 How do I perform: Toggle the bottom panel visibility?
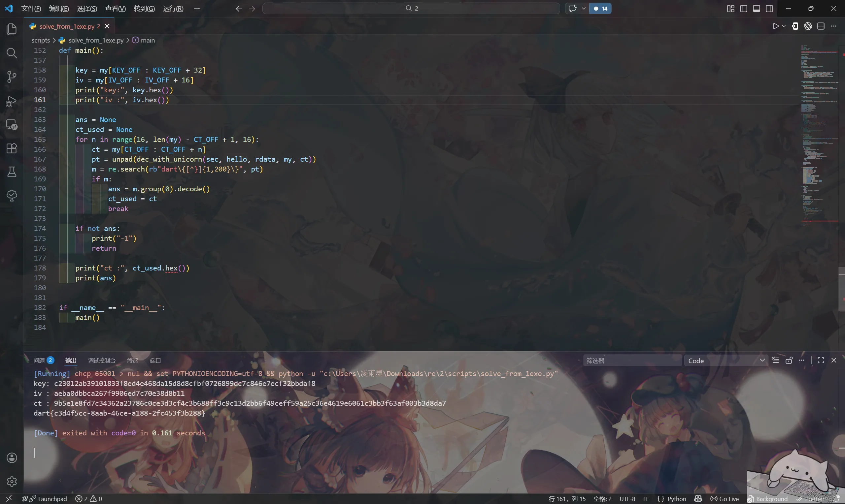click(756, 9)
